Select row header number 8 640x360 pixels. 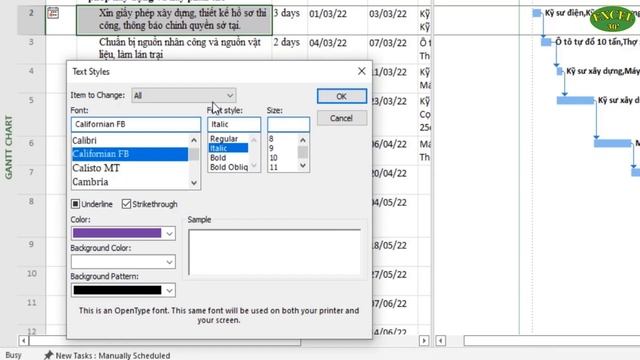pos(31,216)
